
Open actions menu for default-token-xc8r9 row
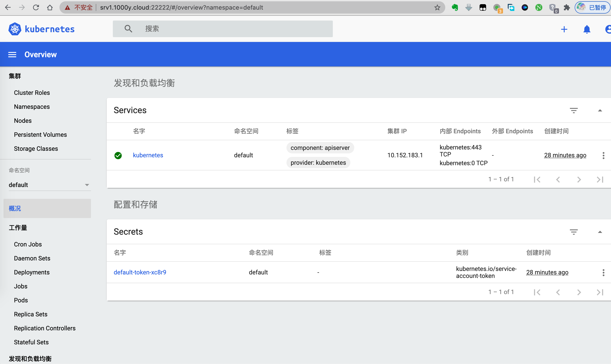(x=603, y=272)
